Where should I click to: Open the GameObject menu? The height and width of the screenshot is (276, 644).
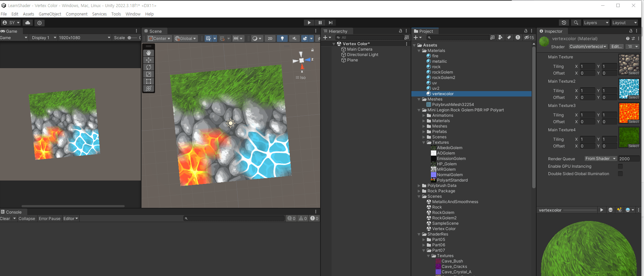tap(50, 14)
